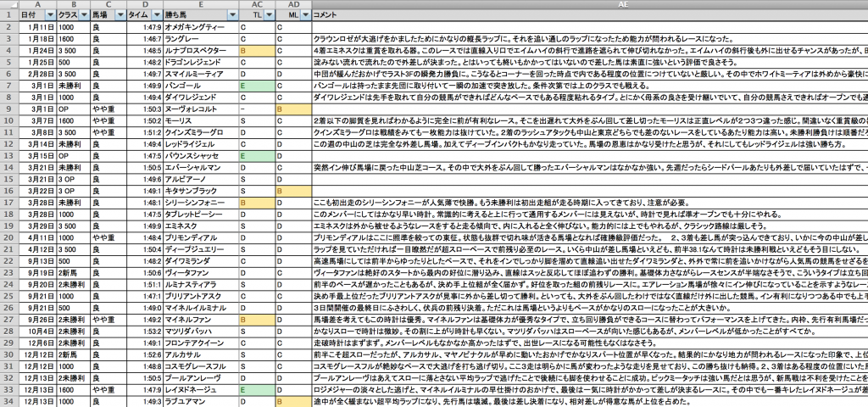Click the cell クインズミラーグロ
The height and width of the screenshot is (407, 868).
(x=202, y=132)
